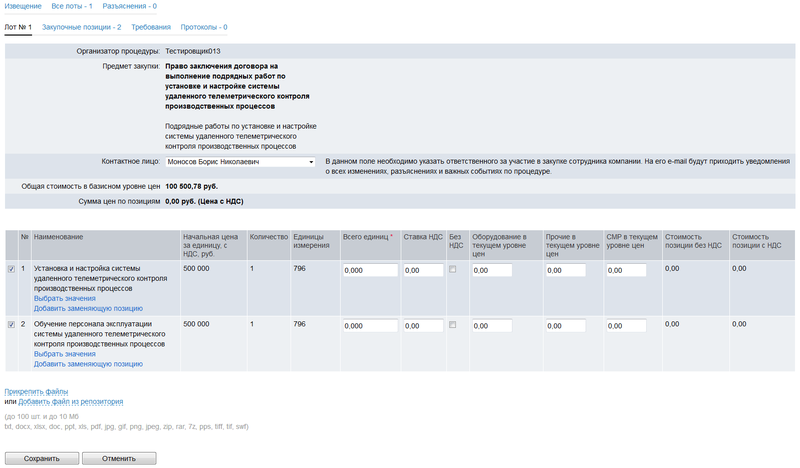Switch to Все лоты - 1 tab
This screenshot has width=800, height=468.
point(72,6)
